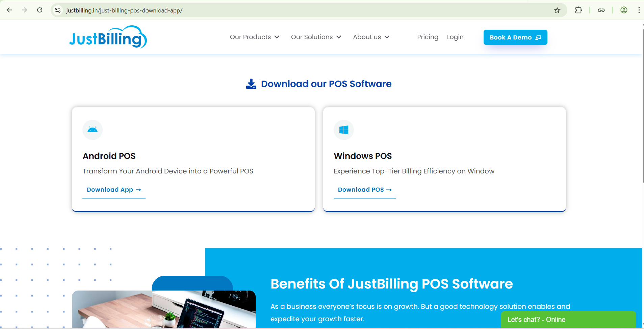Click the browser back arrow

coord(9,10)
